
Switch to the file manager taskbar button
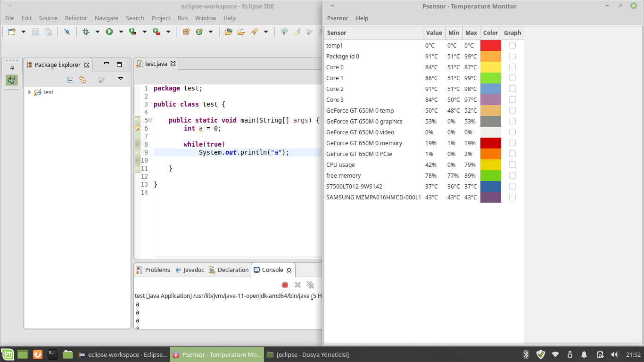point(308,354)
